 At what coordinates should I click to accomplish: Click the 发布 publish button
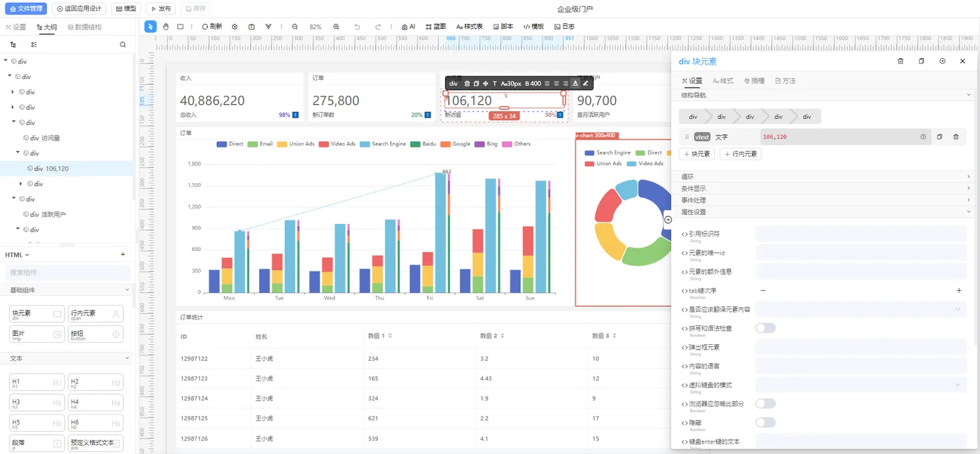[160, 8]
